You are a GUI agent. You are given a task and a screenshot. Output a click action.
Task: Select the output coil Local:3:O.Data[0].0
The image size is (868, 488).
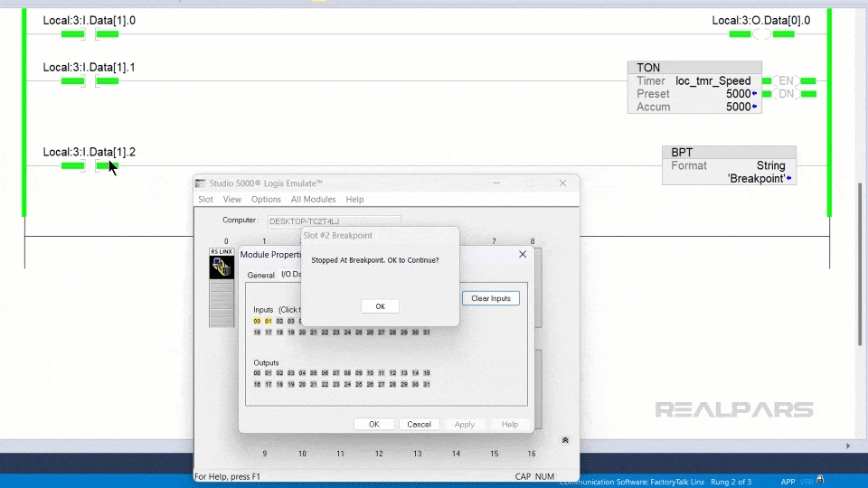[x=761, y=34]
